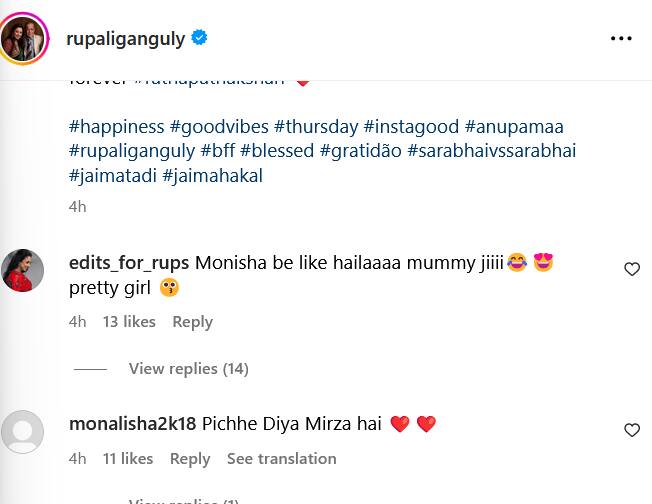This screenshot has width=652, height=504.
Task: Open the #happiness hashtag
Action: pyautogui.click(x=116, y=127)
